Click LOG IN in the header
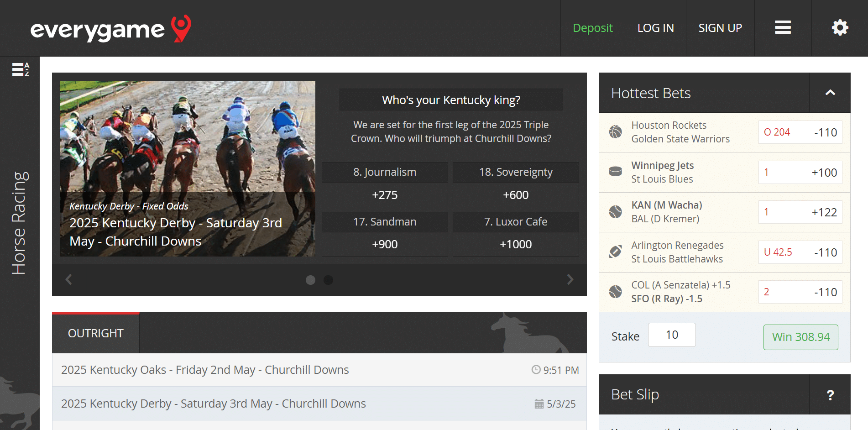Viewport: 868px width, 430px height. click(655, 28)
